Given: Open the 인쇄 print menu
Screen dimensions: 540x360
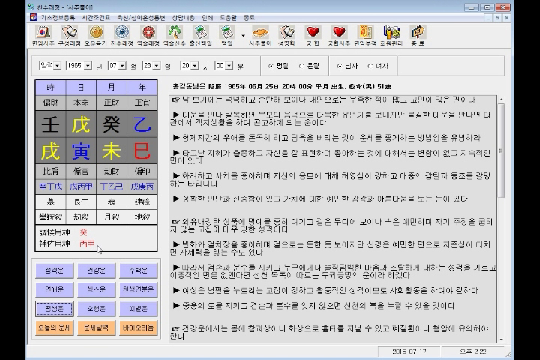Looking at the screenshot, I should click(x=207, y=17).
